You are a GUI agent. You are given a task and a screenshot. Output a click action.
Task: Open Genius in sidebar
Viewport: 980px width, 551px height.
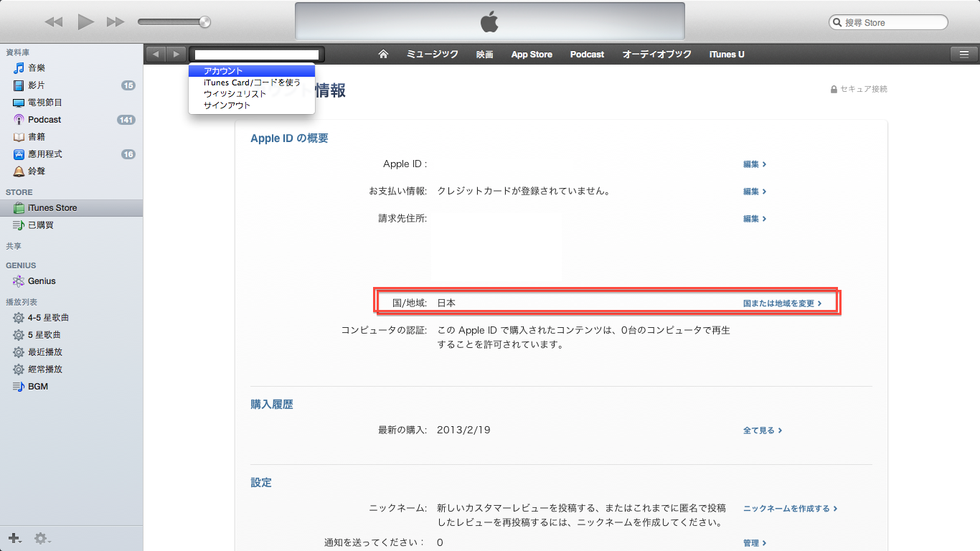point(42,281)
